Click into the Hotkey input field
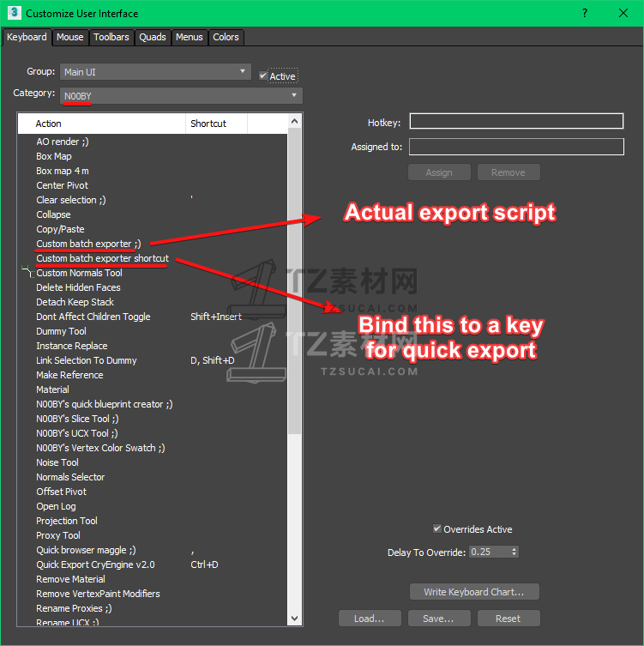This screenshot has width=644, height=646. [x=516, y=123]
